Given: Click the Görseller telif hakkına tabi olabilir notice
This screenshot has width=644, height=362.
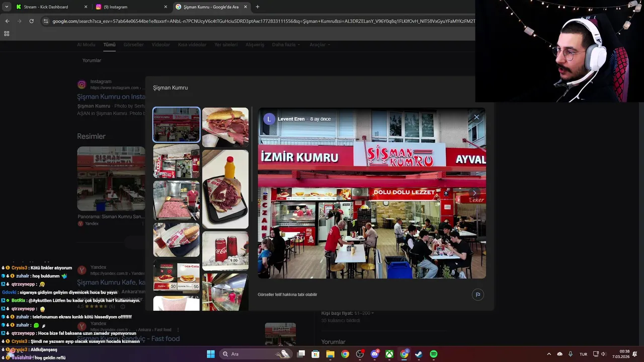Looking at the screenshot, I should tap(287, 295).
